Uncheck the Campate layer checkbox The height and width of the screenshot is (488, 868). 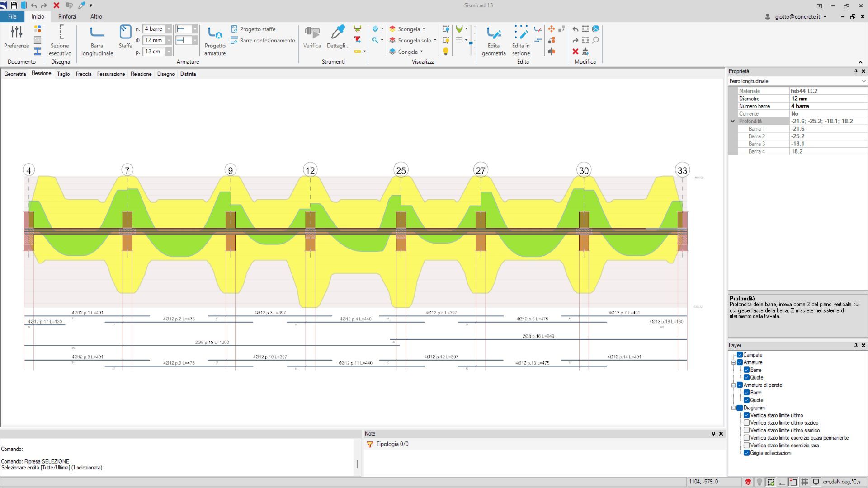point(740,355)
